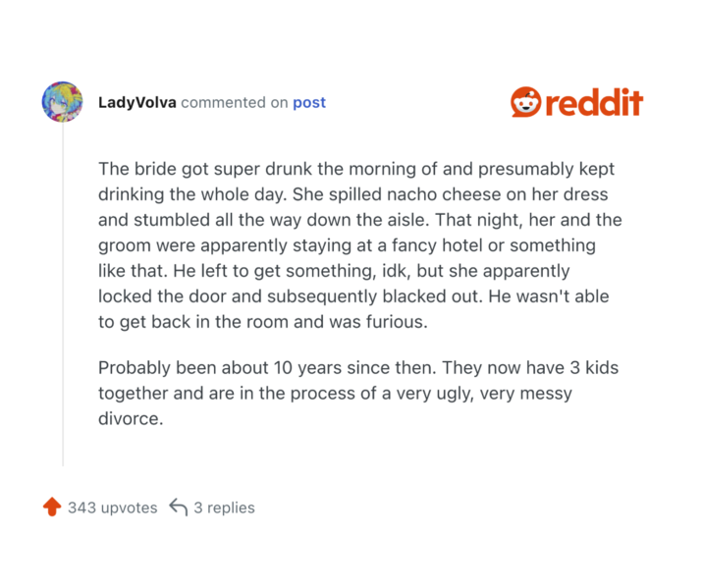Click the reply arrow icon
Image resolution: width=703 pixels, height=588 pixels.
tap(178, 508)
